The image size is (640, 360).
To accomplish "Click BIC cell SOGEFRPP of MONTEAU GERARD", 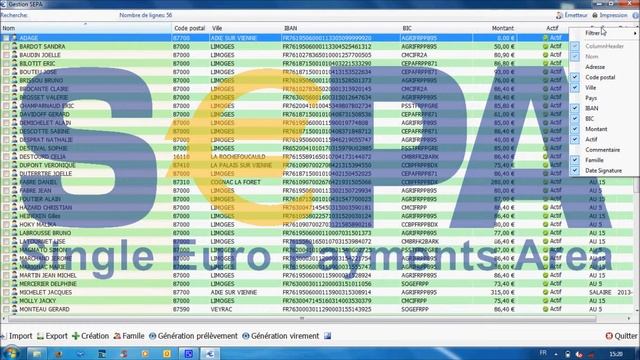I will [x=415, y=309].
